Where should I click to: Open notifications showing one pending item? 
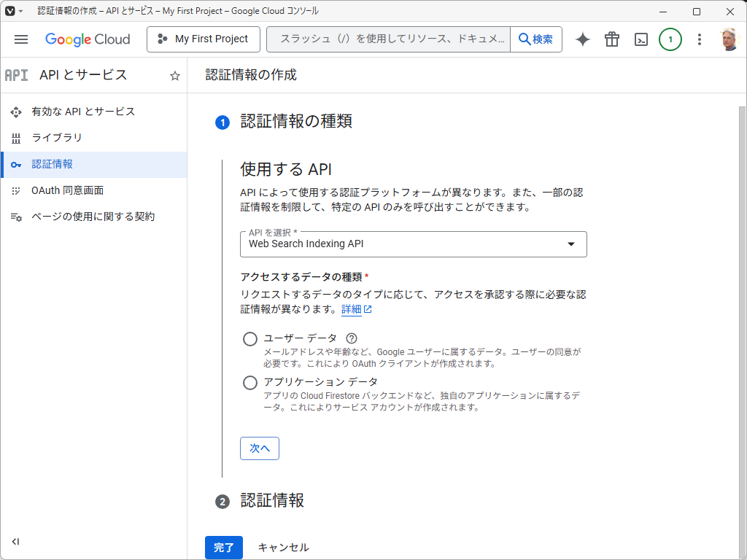click(x=670, y=39)
